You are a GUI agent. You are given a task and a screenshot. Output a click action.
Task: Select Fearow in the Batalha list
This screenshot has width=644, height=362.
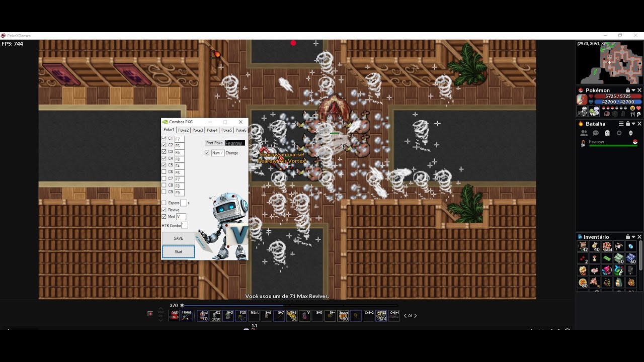[609, 143]
